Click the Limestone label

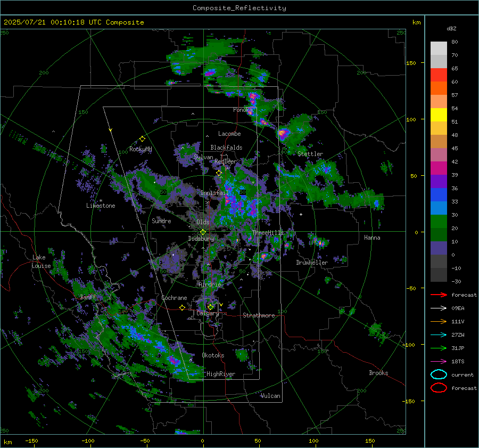click(101, 206)
